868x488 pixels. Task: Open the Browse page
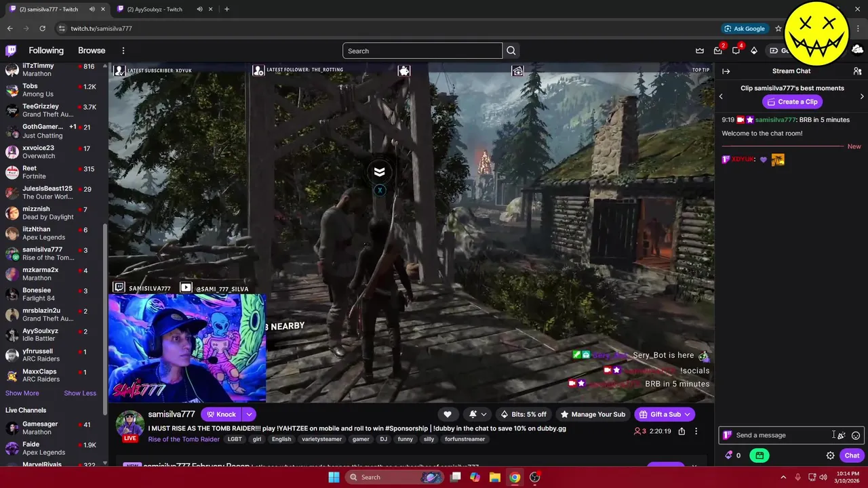tap(92, 51)
